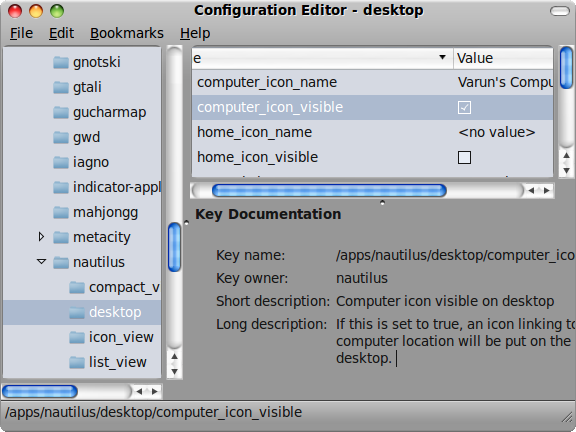Click the gtali folder icon

pyautogui.click(x=61, y=87)
